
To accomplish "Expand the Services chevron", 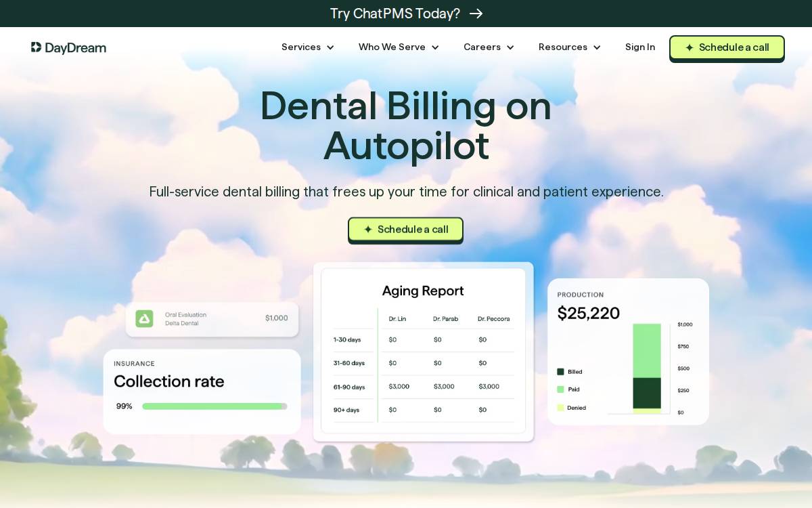I will pos(330,47).
